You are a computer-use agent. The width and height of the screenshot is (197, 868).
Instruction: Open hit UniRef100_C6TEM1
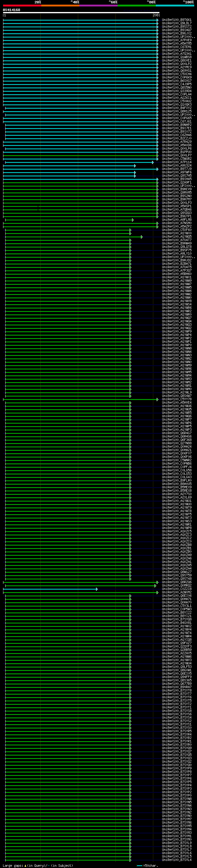177,47
